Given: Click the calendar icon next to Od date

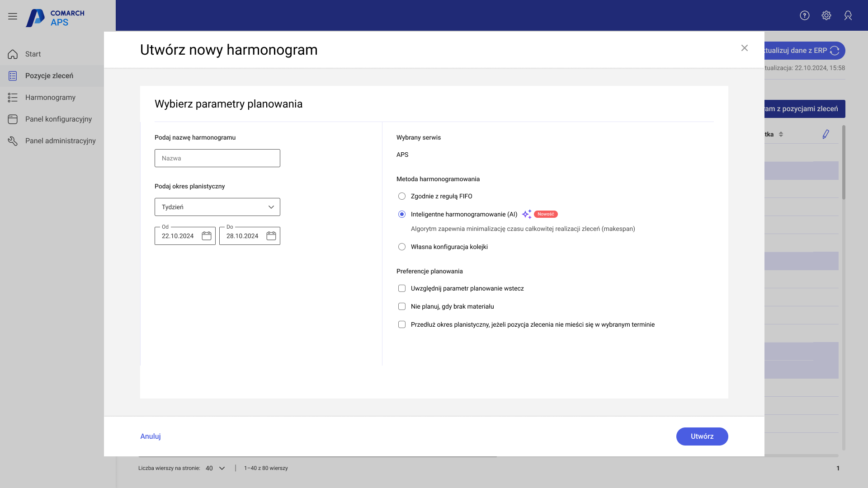Looking at the screenshot, I should pos(207,235).
